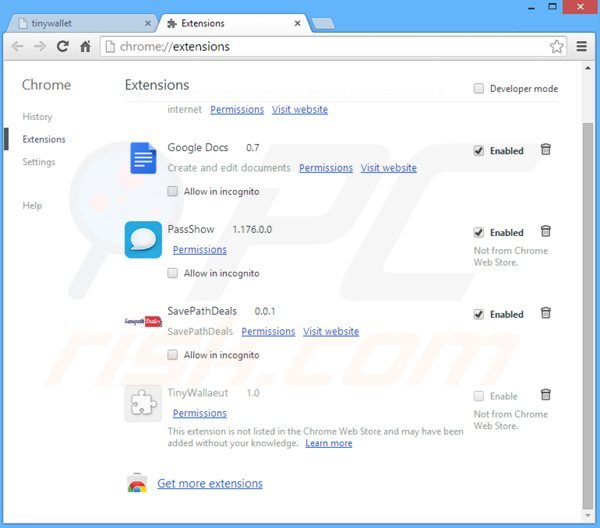Viewport: 600px width, 528px height.
Task: Allow Google Docs in incognito
Action: coord(173,191)
